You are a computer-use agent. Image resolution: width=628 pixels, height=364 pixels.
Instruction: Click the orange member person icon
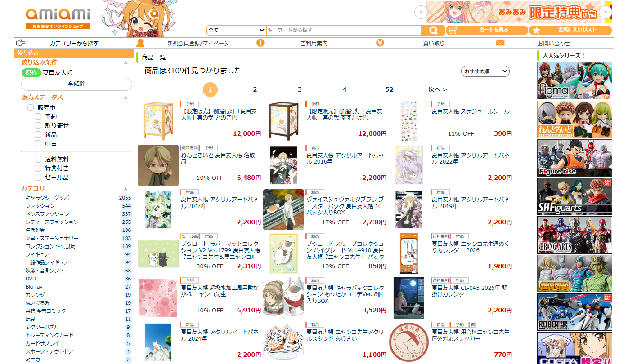click(x=140, y=43)
